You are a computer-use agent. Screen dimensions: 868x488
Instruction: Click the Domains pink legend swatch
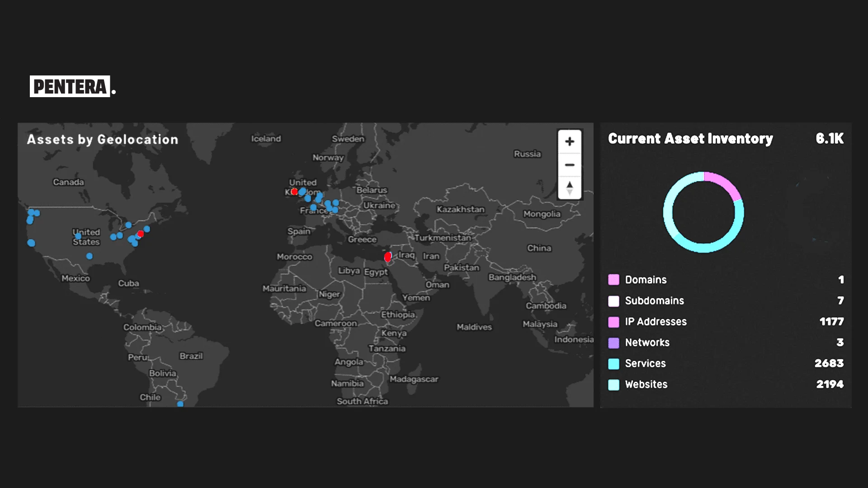click(613, 280)
